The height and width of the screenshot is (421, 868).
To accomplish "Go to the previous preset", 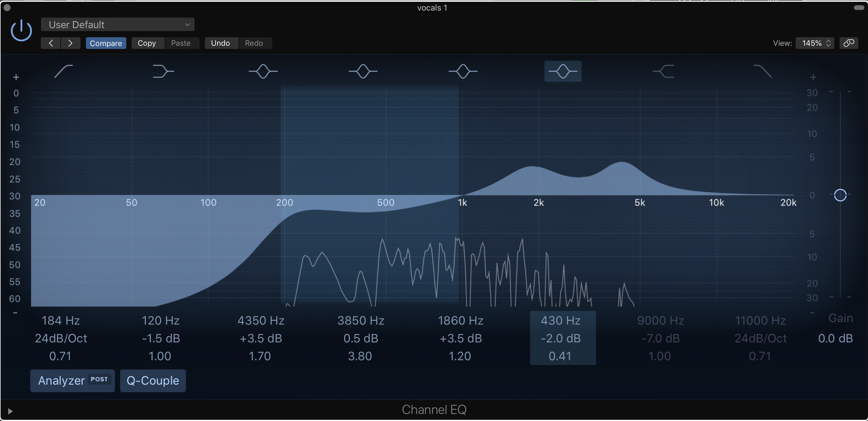I will (51, 43).
